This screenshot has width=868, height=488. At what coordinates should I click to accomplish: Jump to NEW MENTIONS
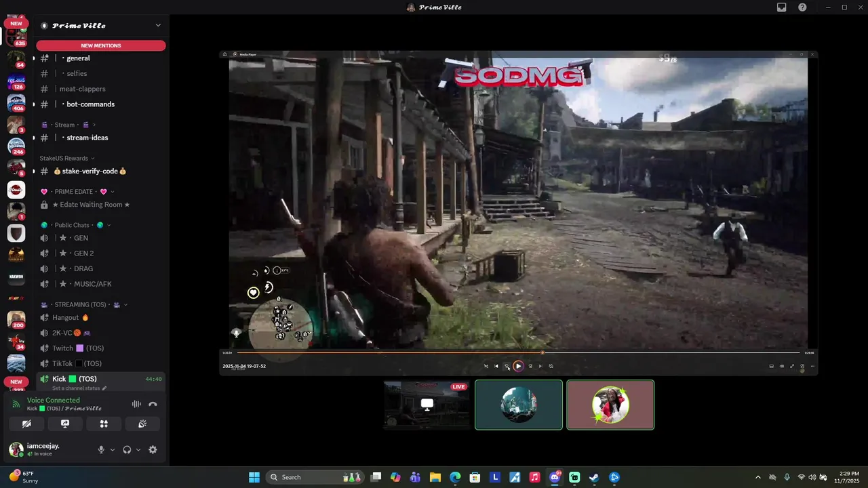point(101,45)
